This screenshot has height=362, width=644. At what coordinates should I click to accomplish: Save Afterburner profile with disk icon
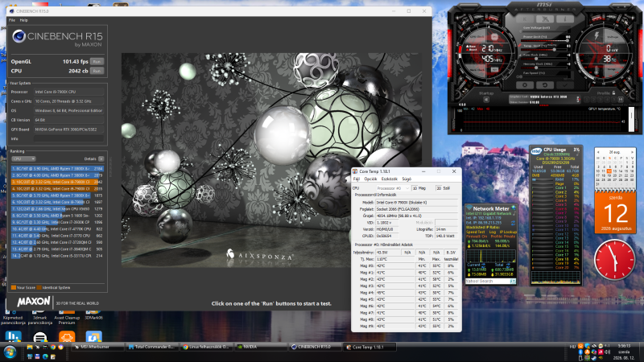[620, 100]
